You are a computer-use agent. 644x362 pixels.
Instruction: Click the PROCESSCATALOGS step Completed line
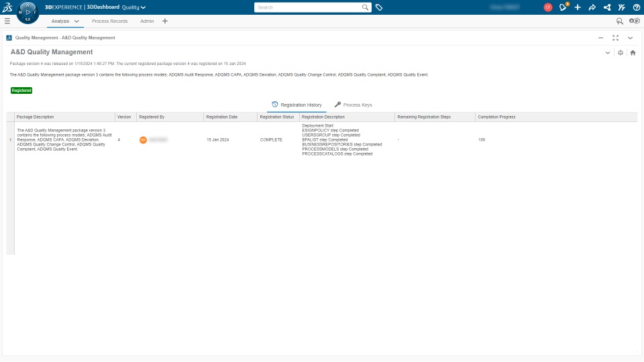[x=337, y=154]
